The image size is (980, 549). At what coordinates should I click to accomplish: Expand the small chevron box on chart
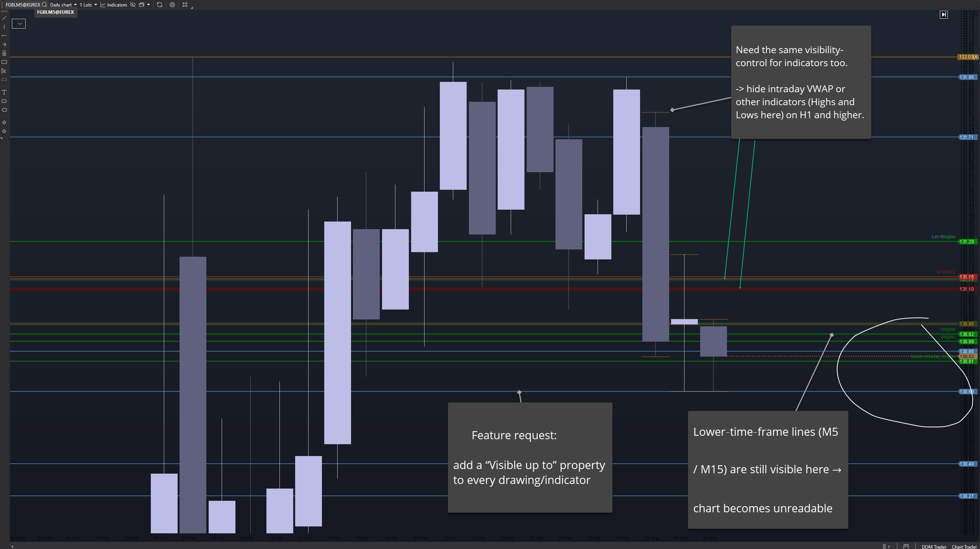coord(19,24)
